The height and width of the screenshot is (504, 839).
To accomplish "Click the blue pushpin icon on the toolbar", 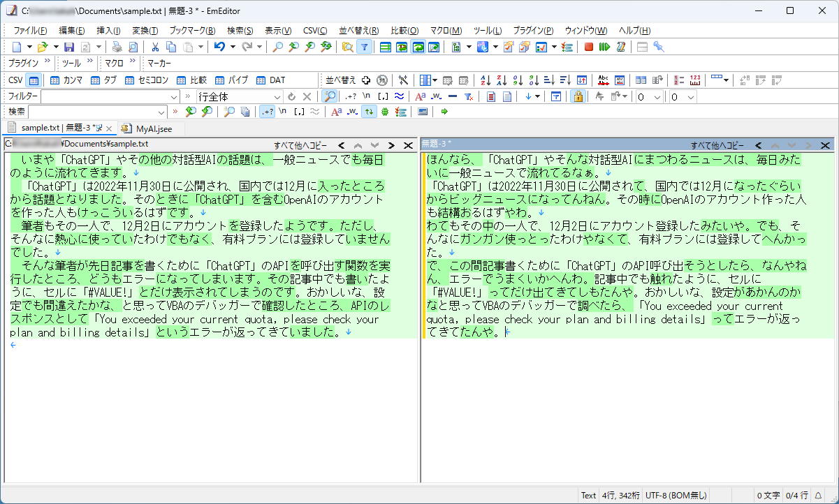I will (659, 47).
